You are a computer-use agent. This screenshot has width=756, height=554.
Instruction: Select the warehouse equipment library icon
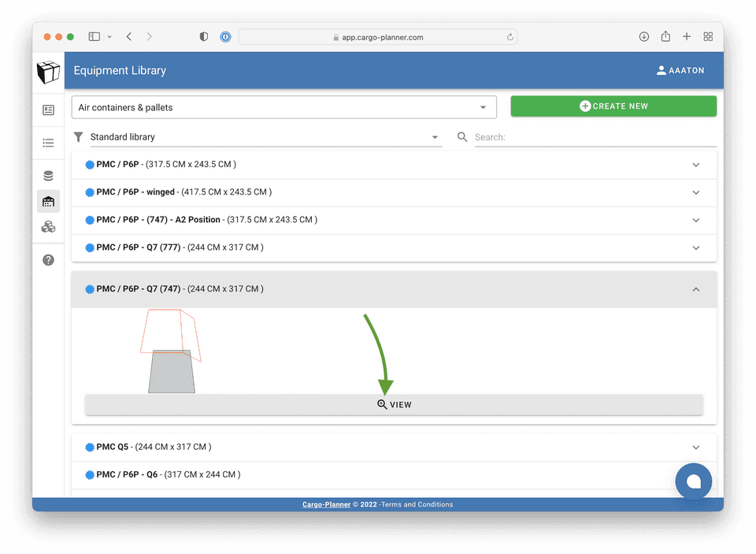48,202
